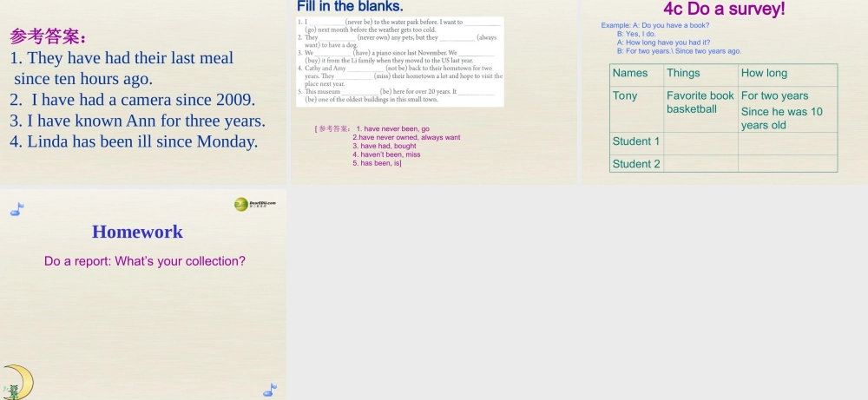Select the 'Fill in the blanks.' slide title
The width and height of the screenshot is (868, 400).
(x=350, y=7)
